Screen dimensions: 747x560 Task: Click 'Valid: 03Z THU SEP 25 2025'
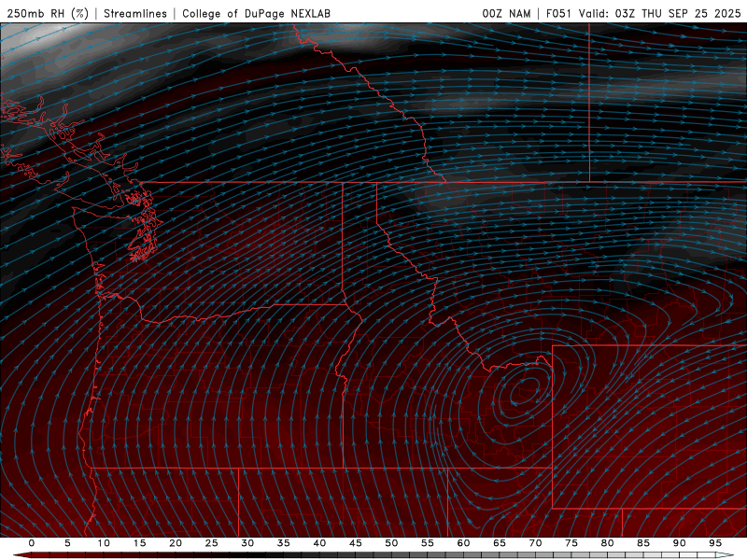(660, 13)
